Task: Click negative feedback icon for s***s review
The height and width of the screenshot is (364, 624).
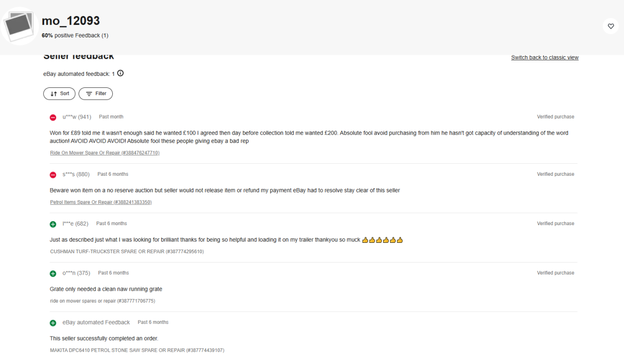Action: 53,175
